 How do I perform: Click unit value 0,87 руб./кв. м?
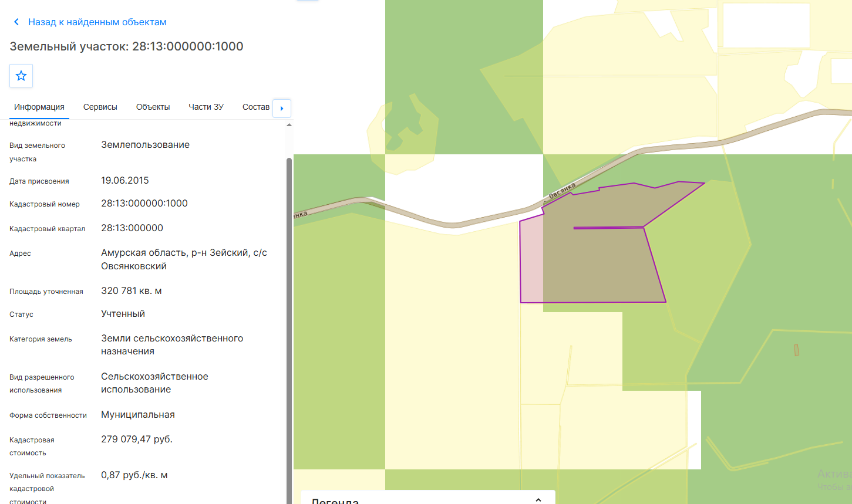[x=134, y=475]
